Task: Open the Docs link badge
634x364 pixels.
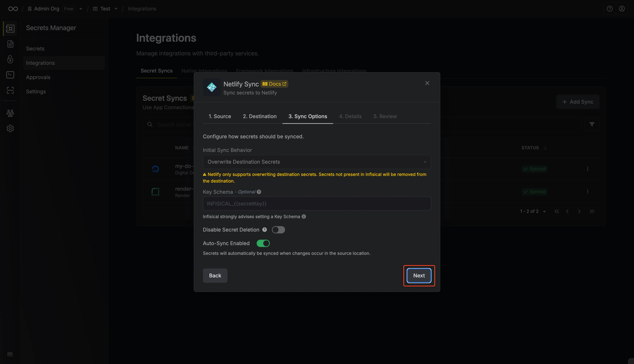Action: [274, 84]
